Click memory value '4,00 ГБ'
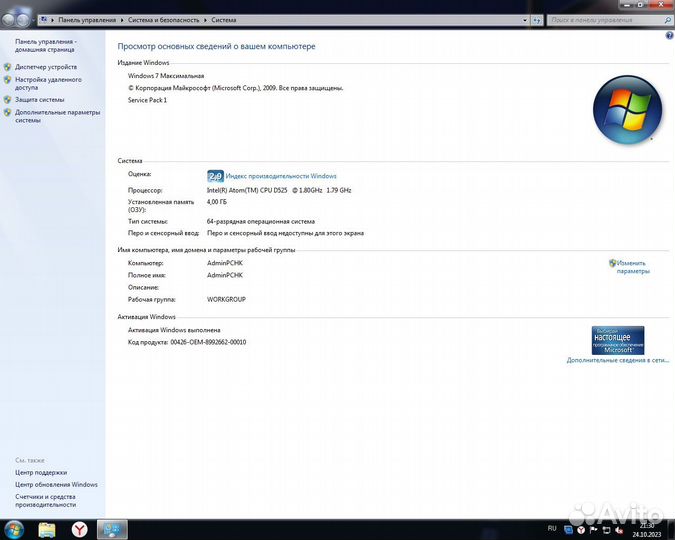The height and width of the screenshot is (540, 675). [x=217, y=202]
